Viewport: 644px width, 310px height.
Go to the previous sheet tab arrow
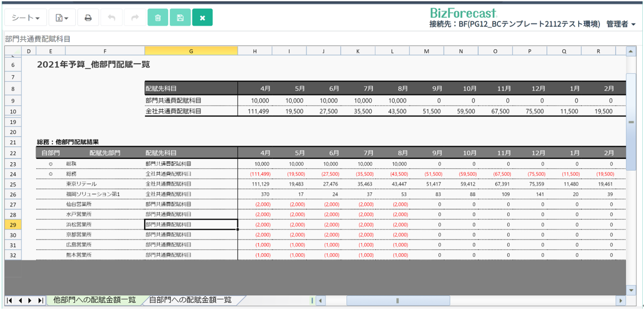tap(20, 300)
